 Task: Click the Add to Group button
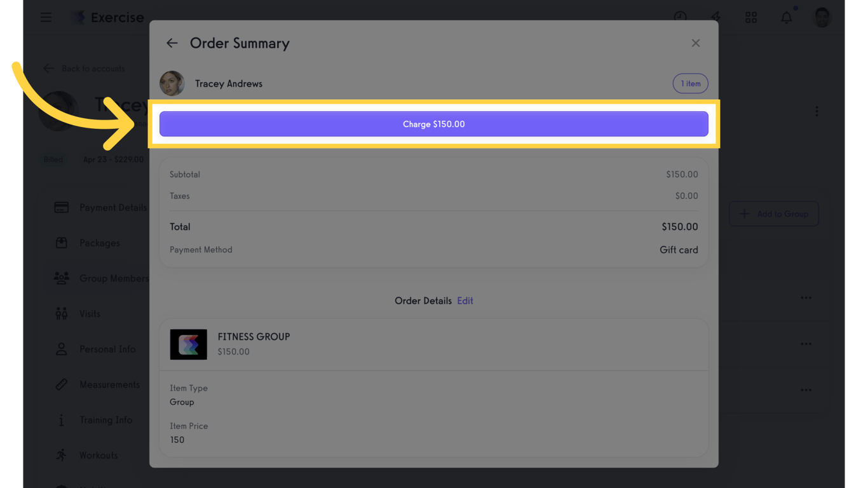click(773, 214)
